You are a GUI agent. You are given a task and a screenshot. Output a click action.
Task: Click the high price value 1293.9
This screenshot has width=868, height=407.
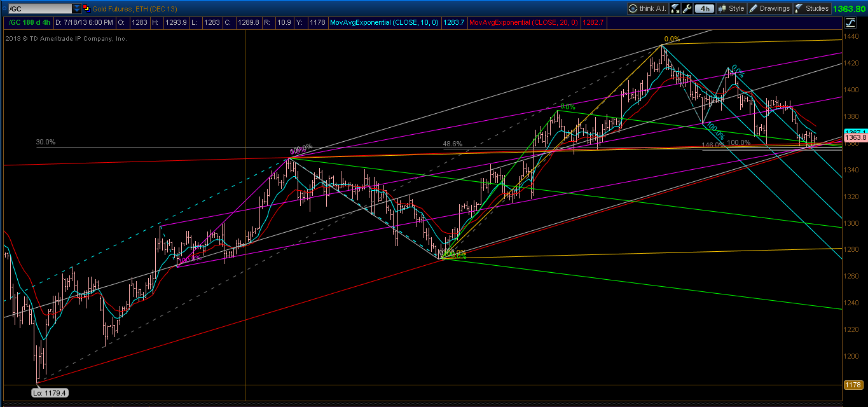pyautogui.click(x=176, y=22)
